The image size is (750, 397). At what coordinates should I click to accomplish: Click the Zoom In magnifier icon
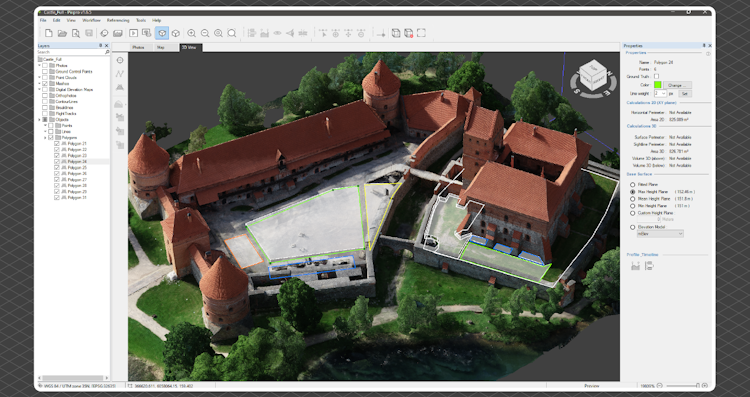pyautogui.click(x=191, y=33)
